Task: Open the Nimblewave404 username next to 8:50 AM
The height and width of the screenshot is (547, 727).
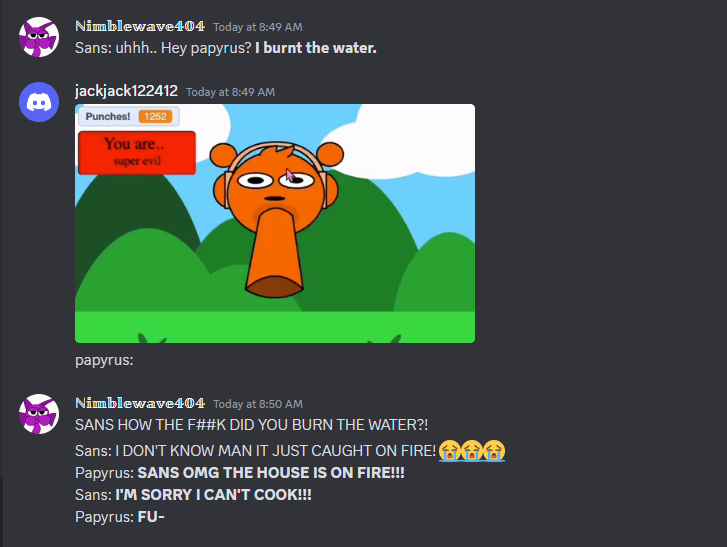Action: pyautogui.click(x=140, y=403)
